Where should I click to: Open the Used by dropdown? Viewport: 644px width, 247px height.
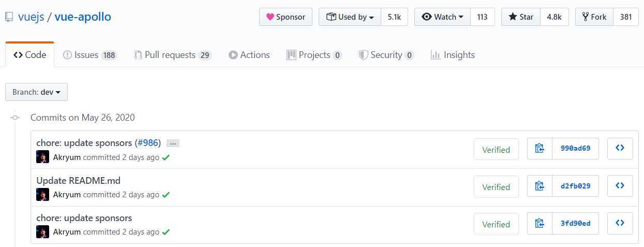pos(350,17)
